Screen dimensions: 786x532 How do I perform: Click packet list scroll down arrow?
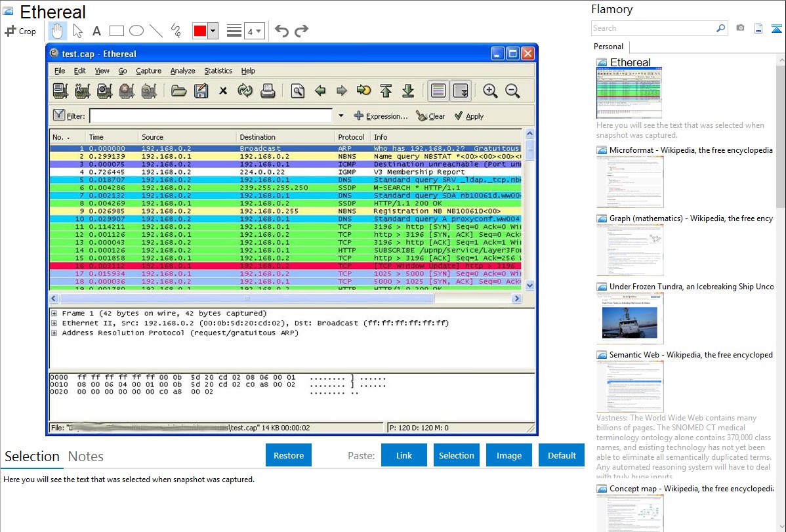[x=529, y=285]
